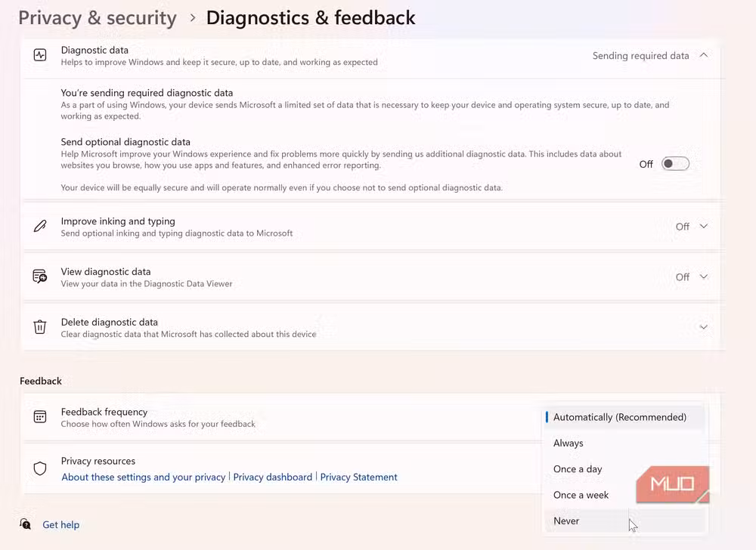This screenshot has width=756, height=550.
Task: Click the View diagnostic data viewer icon
Action: [40, 277]
